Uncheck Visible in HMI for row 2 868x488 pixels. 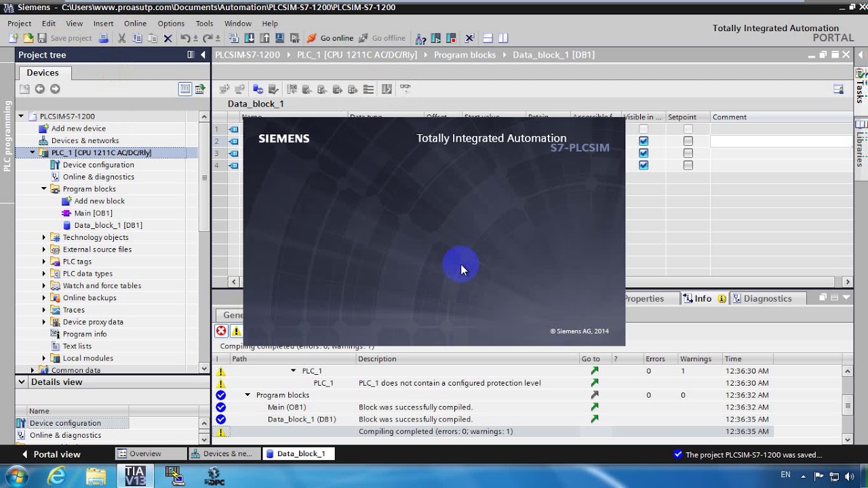(x=644, y=141)
